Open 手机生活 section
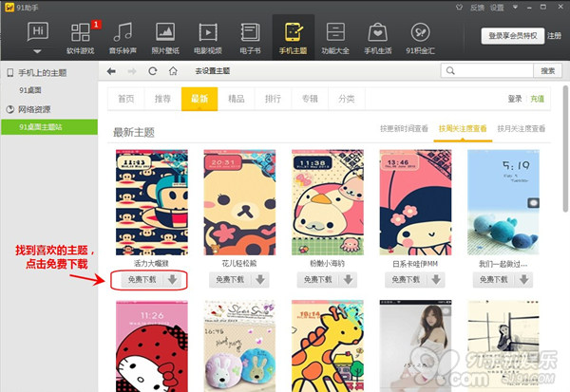Image resolution: width=570 pixels, height=392 pixels. [378, 38]
